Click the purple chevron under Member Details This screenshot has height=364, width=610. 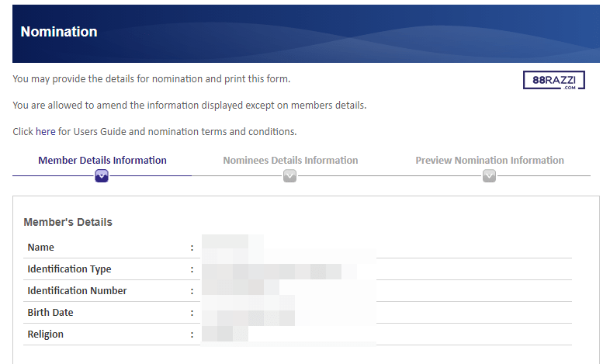[x=102, y=175]
